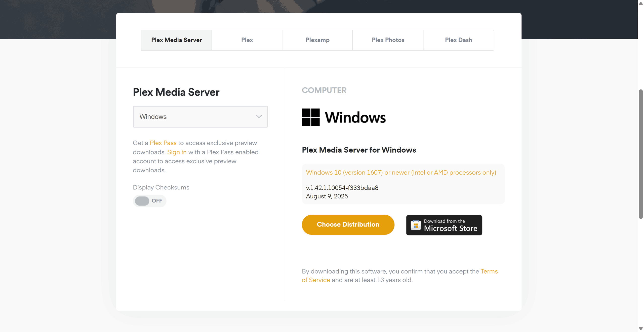This screenshot has height=332, width=644.
Task: Click the Windows 10 requirements notice text
Action: 401,173
